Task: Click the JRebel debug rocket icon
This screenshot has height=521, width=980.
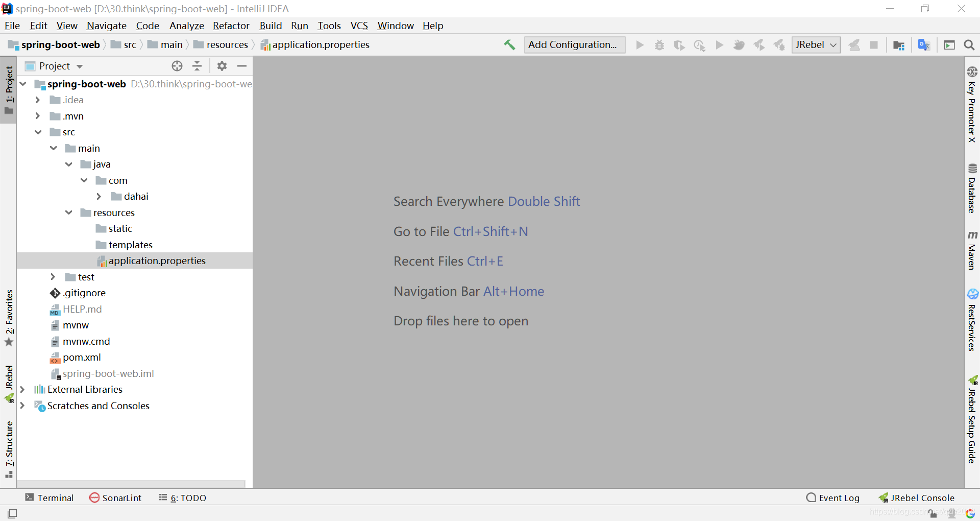Action: pyautogui.click(x=779, y=45)
